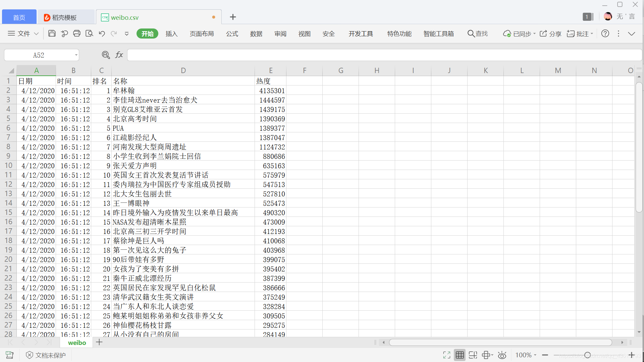Select the 开始 ribbon tab
This screenshot has width=644, height=362.
(x=147, y=34)
